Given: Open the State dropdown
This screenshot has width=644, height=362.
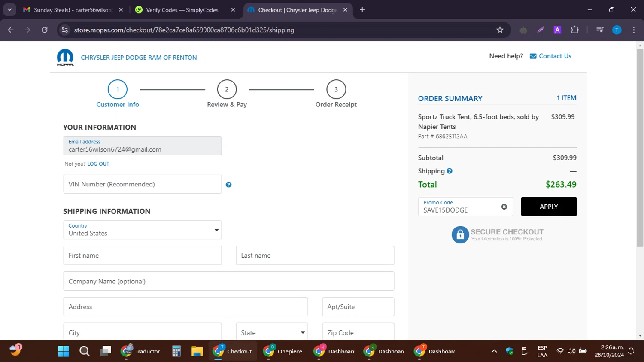Looking at the screenshot, I should pyautogui.click(x=272, y=332).
